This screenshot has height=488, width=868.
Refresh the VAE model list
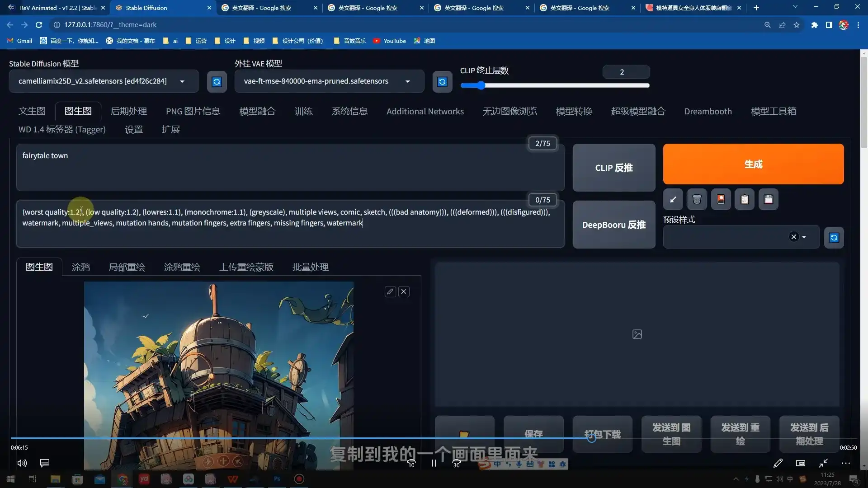[442, 81]
